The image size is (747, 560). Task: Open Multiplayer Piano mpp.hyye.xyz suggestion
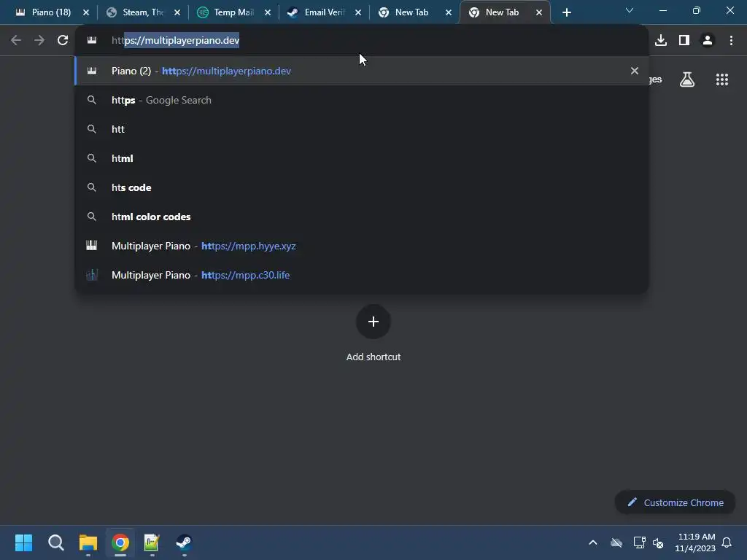pyautogui.click(x=362, y=246)
